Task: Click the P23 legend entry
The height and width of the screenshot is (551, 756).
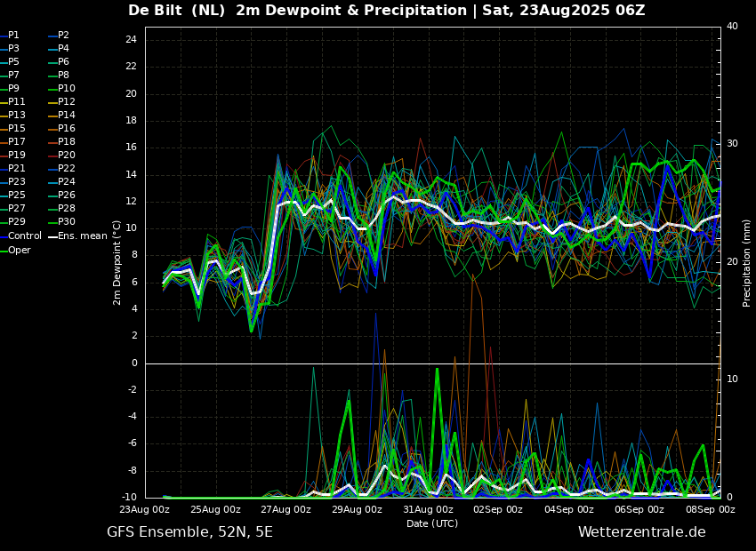Action: 12,181
